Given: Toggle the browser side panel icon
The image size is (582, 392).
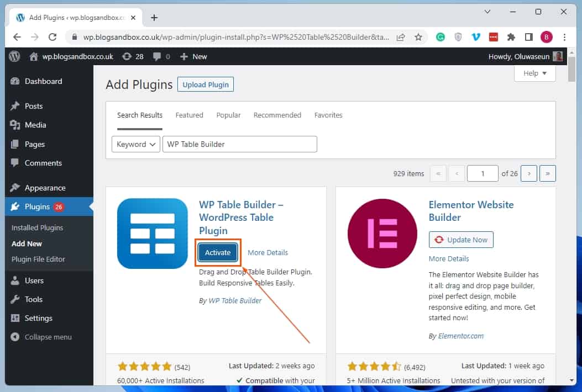Looking at the screenshot, I should pos(528,37).
